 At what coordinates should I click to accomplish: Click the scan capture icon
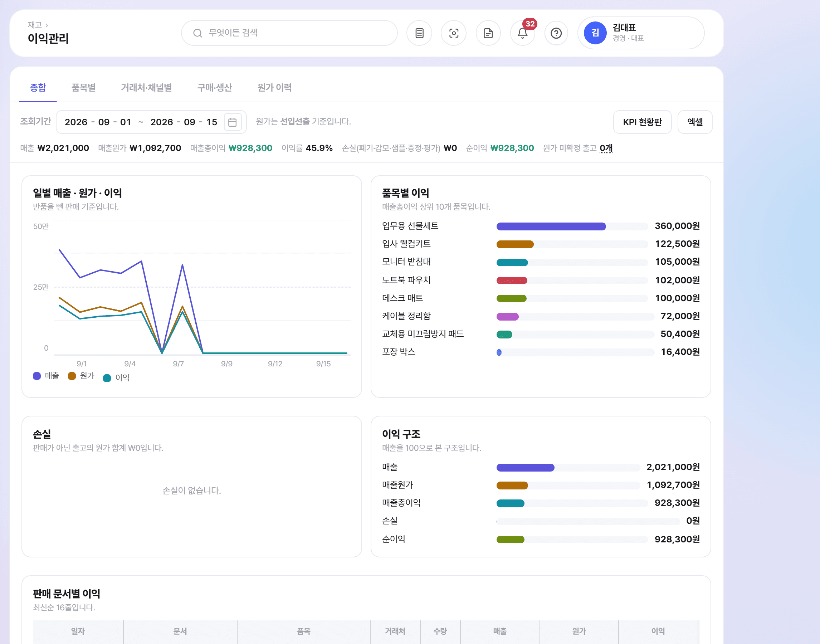pyautogui.click(x=454, y=33)
